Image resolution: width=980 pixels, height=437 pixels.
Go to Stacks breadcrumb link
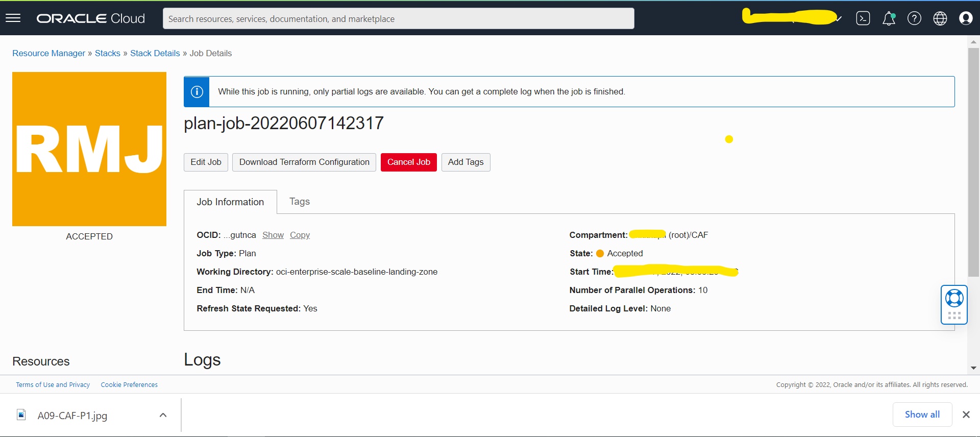point(107,53)
